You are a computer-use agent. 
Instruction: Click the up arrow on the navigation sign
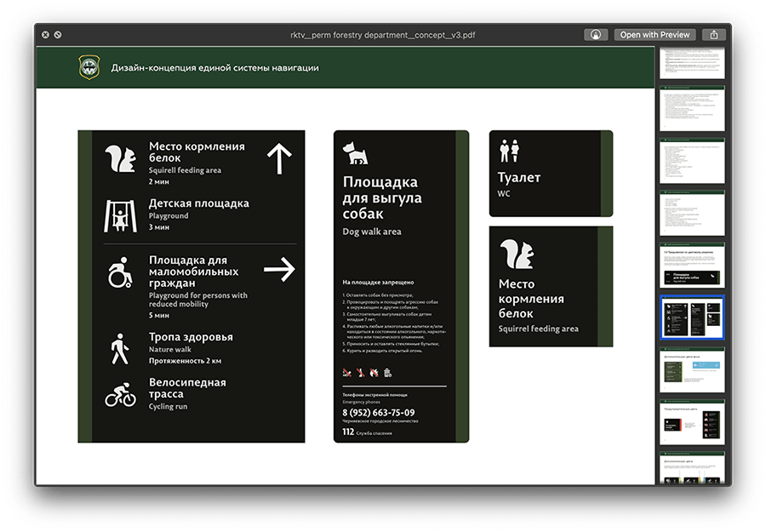[x=278, y=158]
